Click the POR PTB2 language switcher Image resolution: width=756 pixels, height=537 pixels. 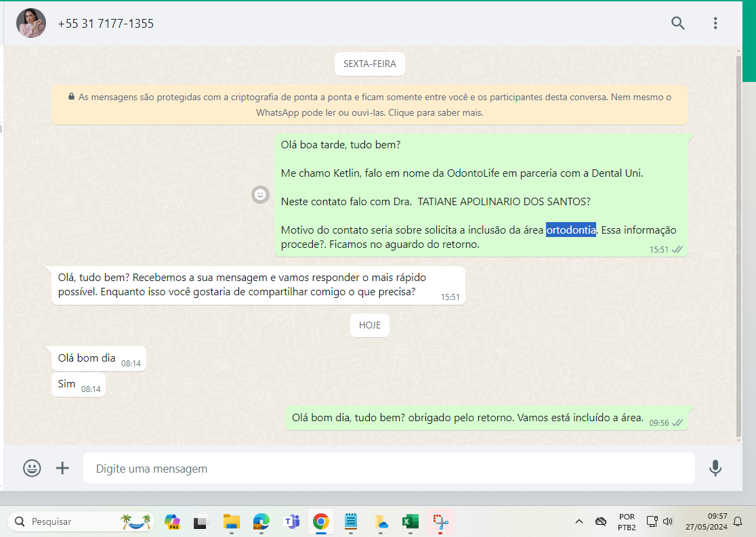627,521
